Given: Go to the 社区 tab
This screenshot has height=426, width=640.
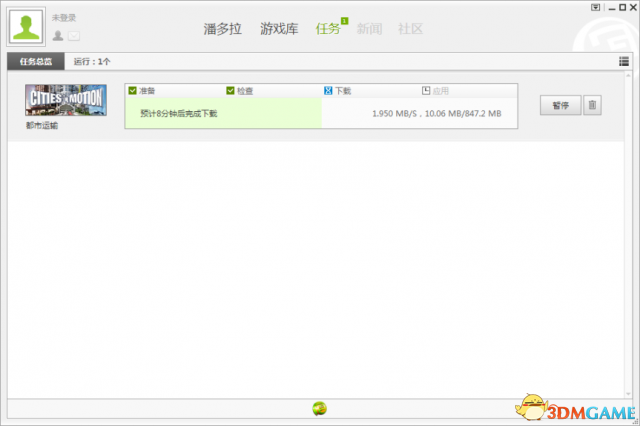Looking at the screenshot, I should click(x=410, y=28).
